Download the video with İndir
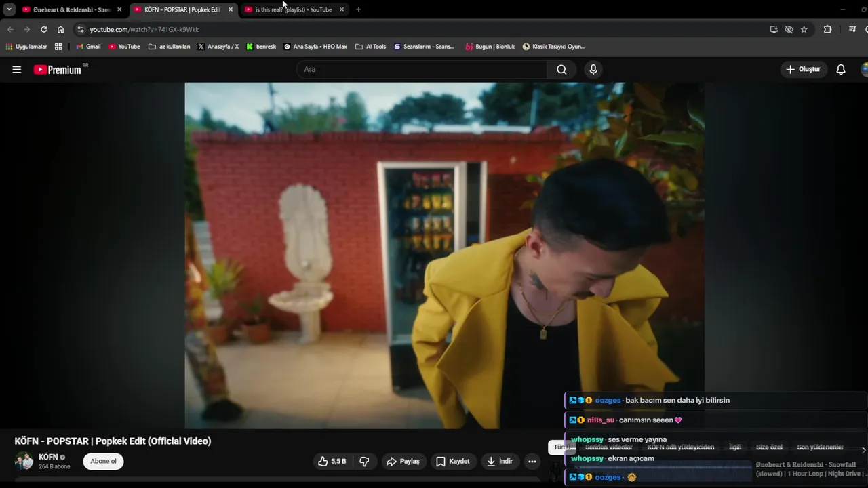 tap(500, 462)
